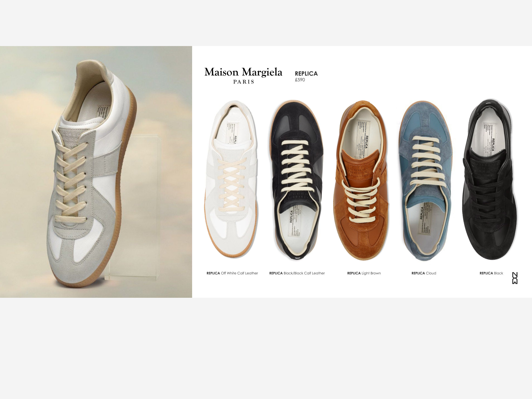Click the Maison Margiela Paris logo

243,76
